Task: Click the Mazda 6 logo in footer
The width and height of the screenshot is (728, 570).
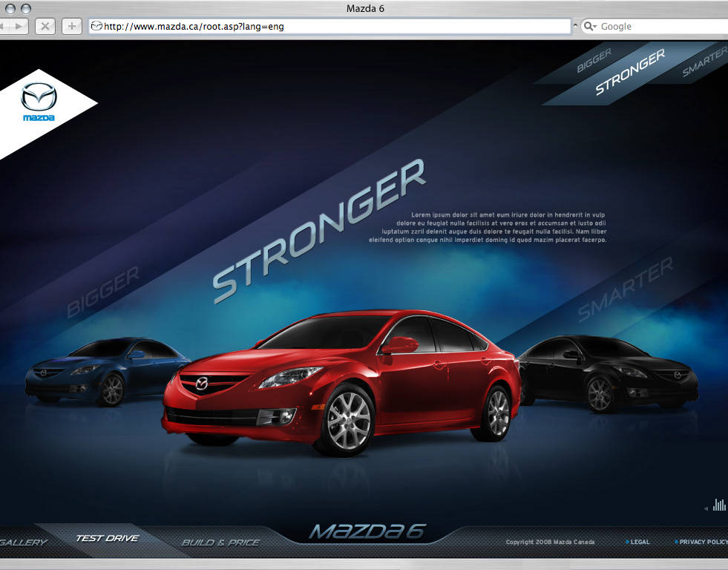Action: pos(367,532)
